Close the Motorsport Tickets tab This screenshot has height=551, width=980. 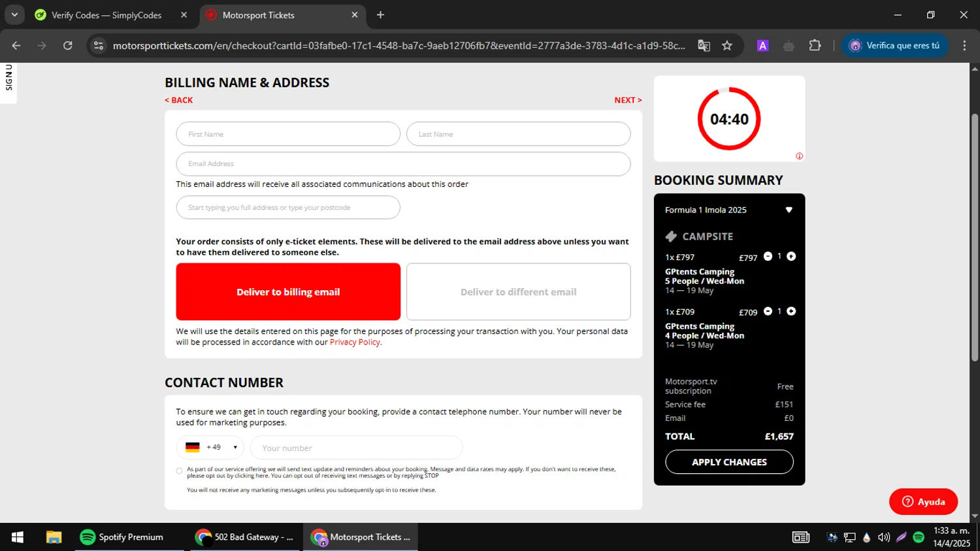pyautogui.click(x=355, y=15)
